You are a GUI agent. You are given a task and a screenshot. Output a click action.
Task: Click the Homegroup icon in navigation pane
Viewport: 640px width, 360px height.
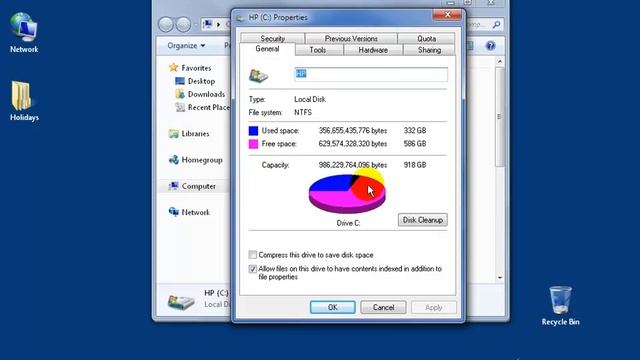pos(173,160)
